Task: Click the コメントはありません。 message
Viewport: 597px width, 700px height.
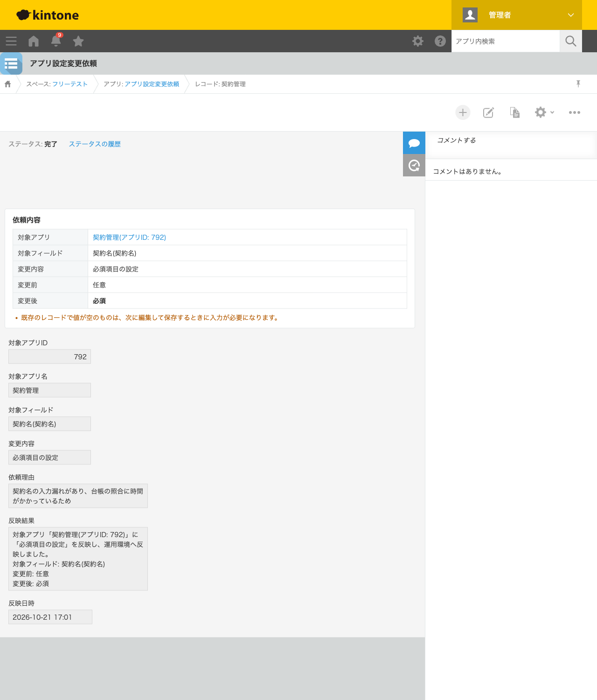Action: click(x=467, y=172)
